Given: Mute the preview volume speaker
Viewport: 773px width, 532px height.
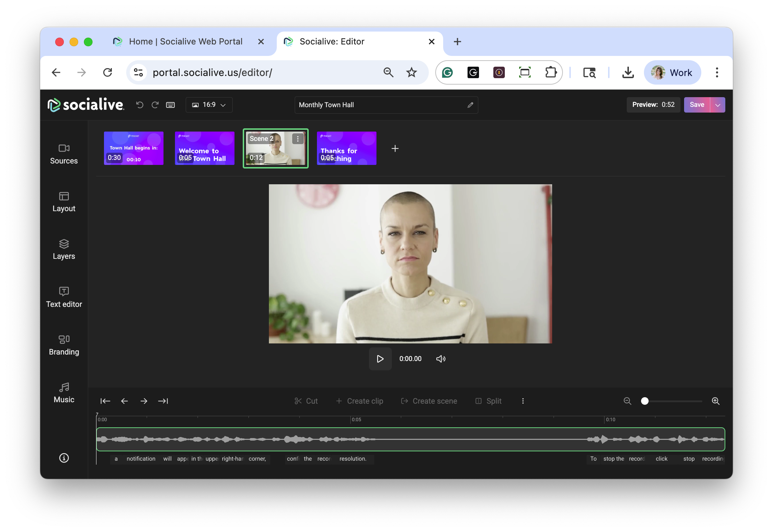Looking at the screenshot, I should (x=441, y=359).
